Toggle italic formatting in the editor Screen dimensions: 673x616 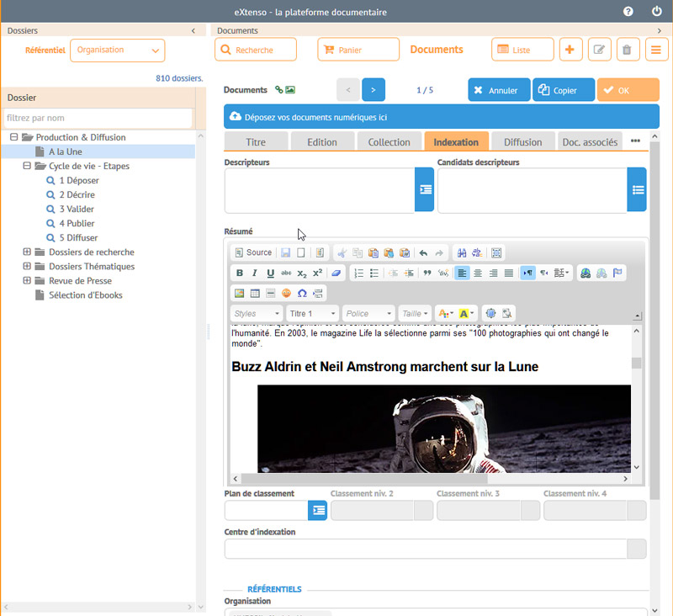tap(255, 273)
